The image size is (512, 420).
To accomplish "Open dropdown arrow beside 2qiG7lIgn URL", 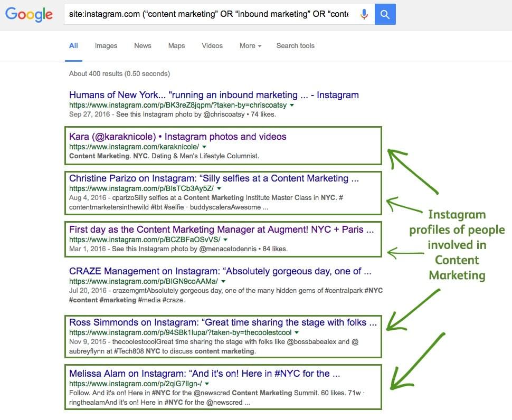I will [207, 384].
